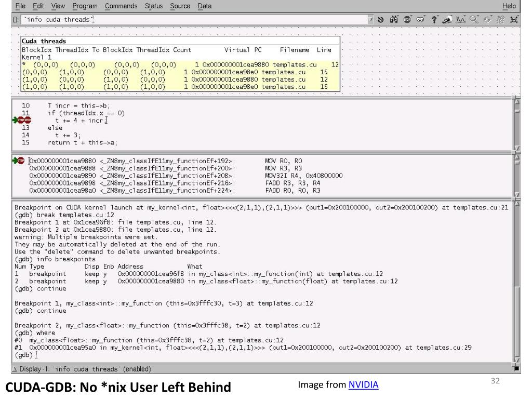Click source line 'if (threadIdx.x == 0)'
This screenshot has height=399, width=532.
[86, 113]
